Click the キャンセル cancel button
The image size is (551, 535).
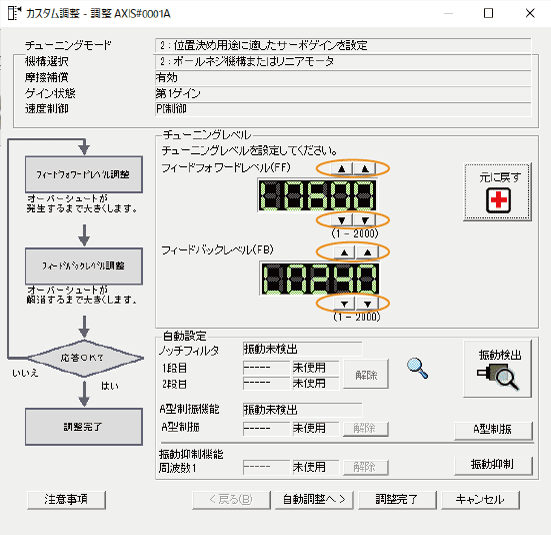(x=480, y=499)
